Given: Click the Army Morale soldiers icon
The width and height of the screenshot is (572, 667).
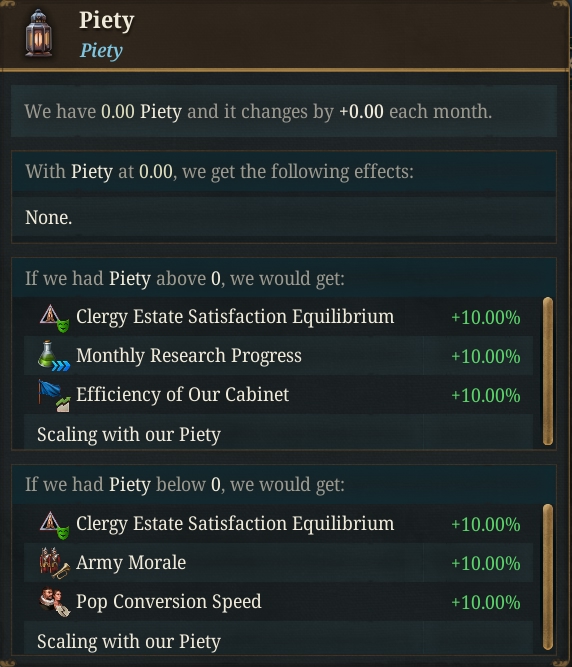Looking at the screenshot, I should 54,563.
